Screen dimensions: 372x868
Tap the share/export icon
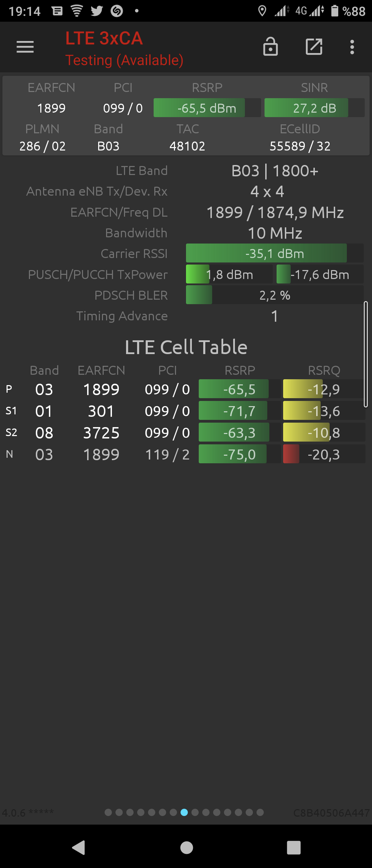point(314,47)
